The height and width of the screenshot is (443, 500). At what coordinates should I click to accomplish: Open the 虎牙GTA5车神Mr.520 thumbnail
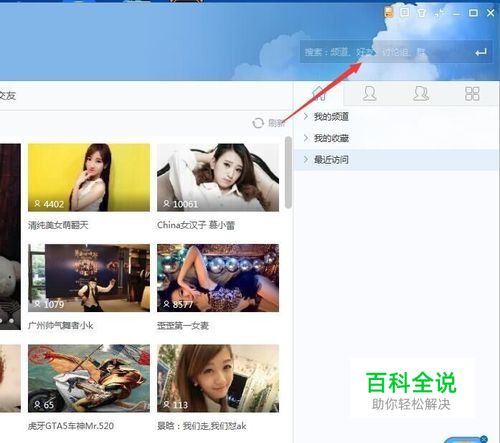coord(89,378)
